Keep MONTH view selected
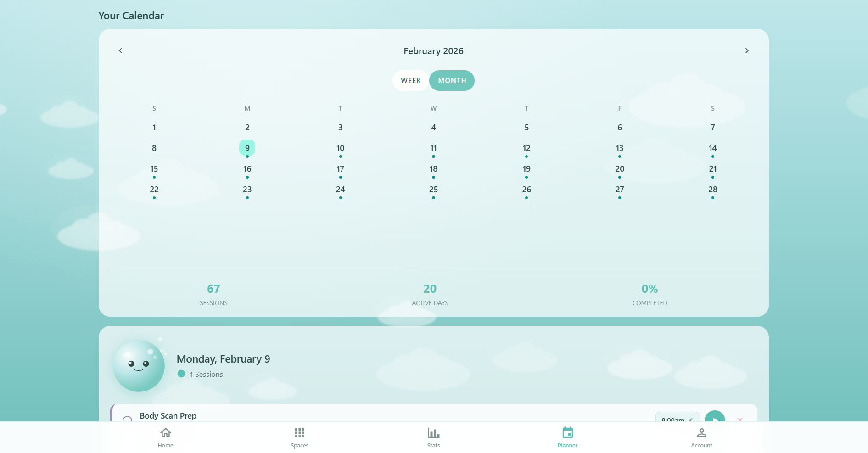868x453 pixels. (452, 80)
